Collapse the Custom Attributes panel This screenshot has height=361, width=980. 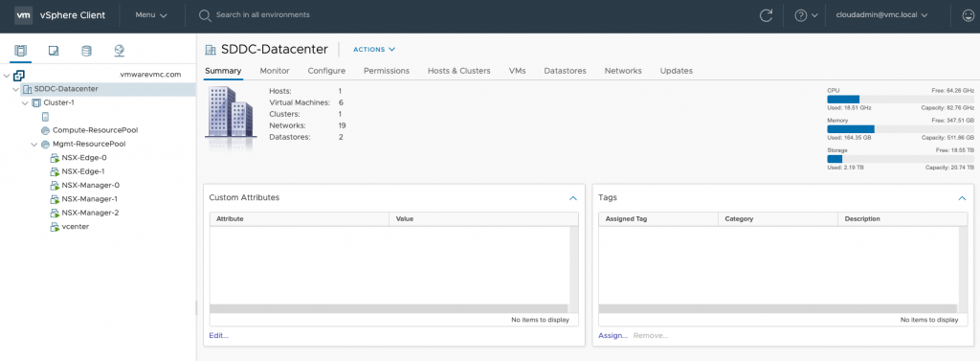pos(573,197)
